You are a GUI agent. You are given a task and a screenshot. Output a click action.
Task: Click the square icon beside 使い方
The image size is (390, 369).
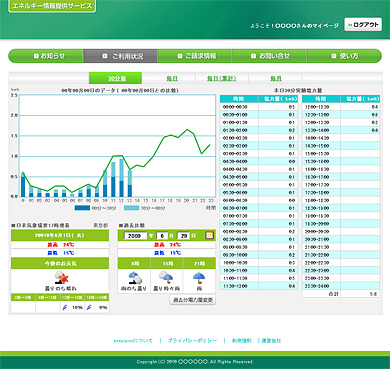coord(334,56)
